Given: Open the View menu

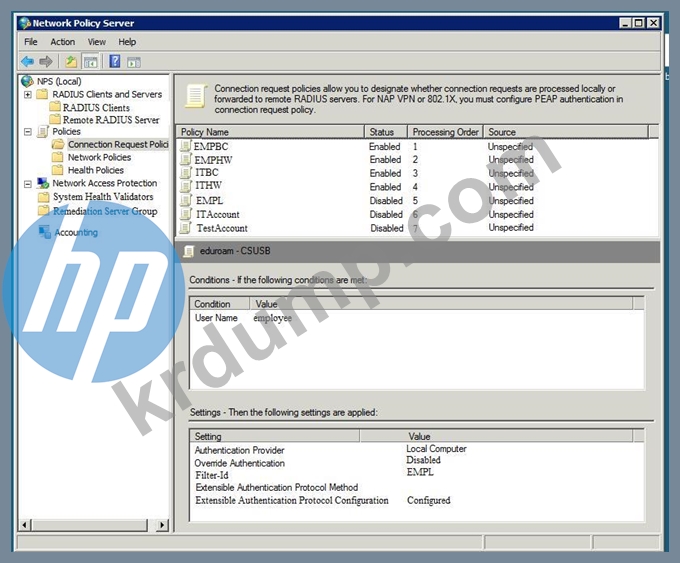Looking at the screenshot, I should [96, 42].
